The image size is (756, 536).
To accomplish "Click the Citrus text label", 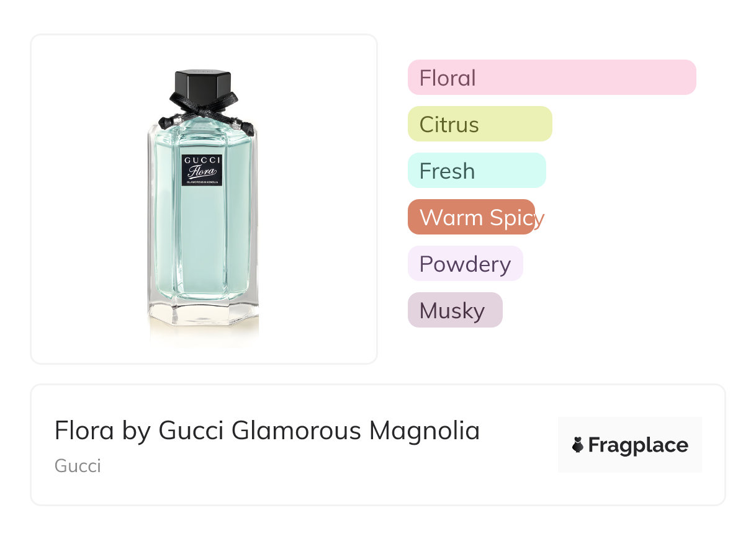I will tap(449, 125).
